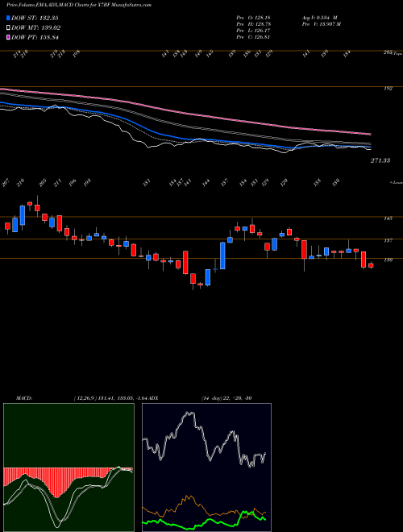This screenshot has height=532, width=403.
Task: Click the magenta DOW PT legend swatch
Action: tap(9, 37)
